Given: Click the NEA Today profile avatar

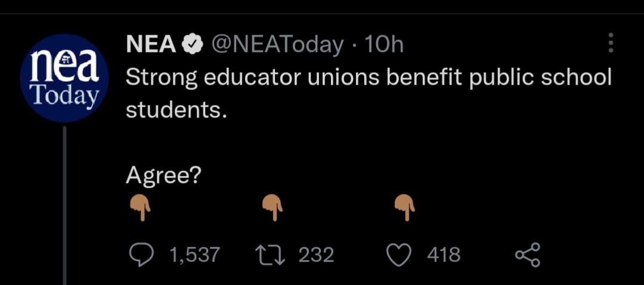Looking at the screenshot, I should pos(64,78).
